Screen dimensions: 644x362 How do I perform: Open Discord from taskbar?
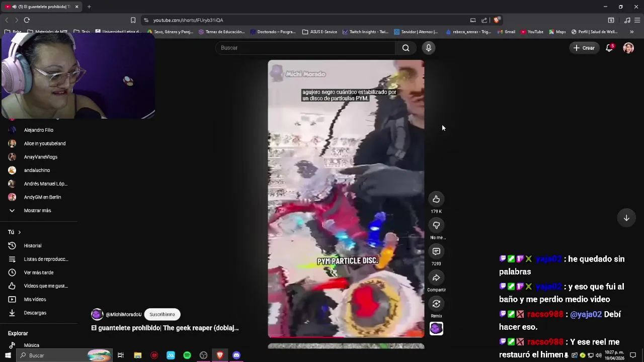[x=236, y=355]
